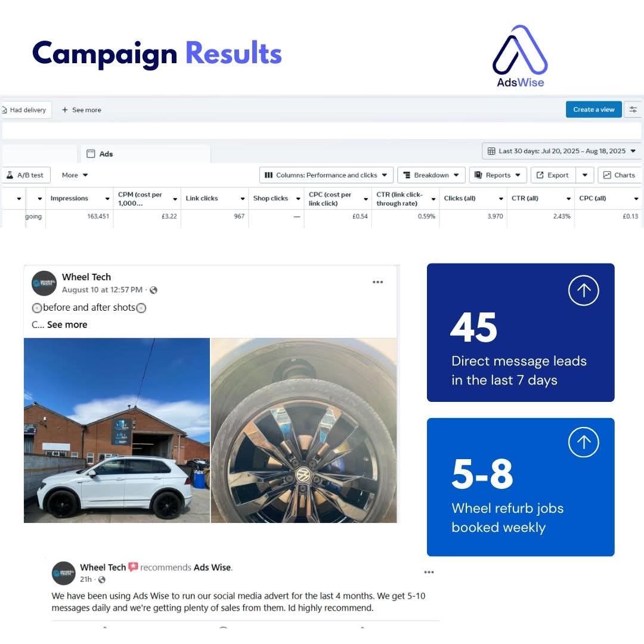Image resolution: width=644 pixels, height=644 pixels.
Task: Open the Clicks (all) column arrow
Action: (x=501, y=199)
